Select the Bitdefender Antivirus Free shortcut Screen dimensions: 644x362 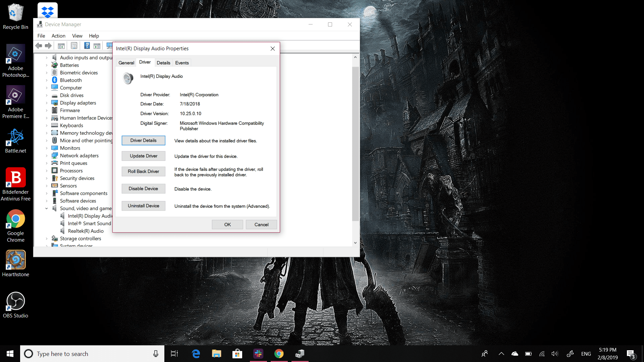(15, 184)
